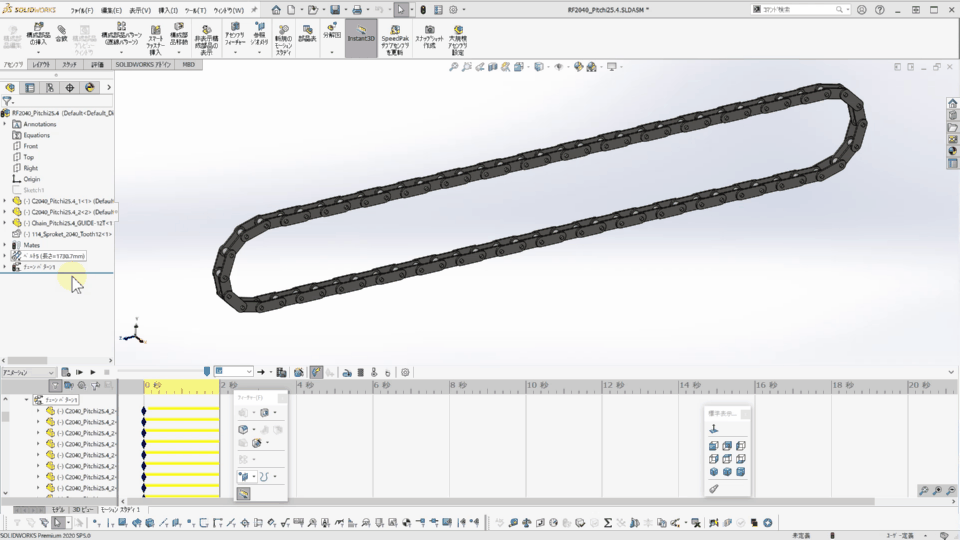Toggle the Autokey button
Image resolution: width=960 pixels, height=540 pixels.
(316, 372)
